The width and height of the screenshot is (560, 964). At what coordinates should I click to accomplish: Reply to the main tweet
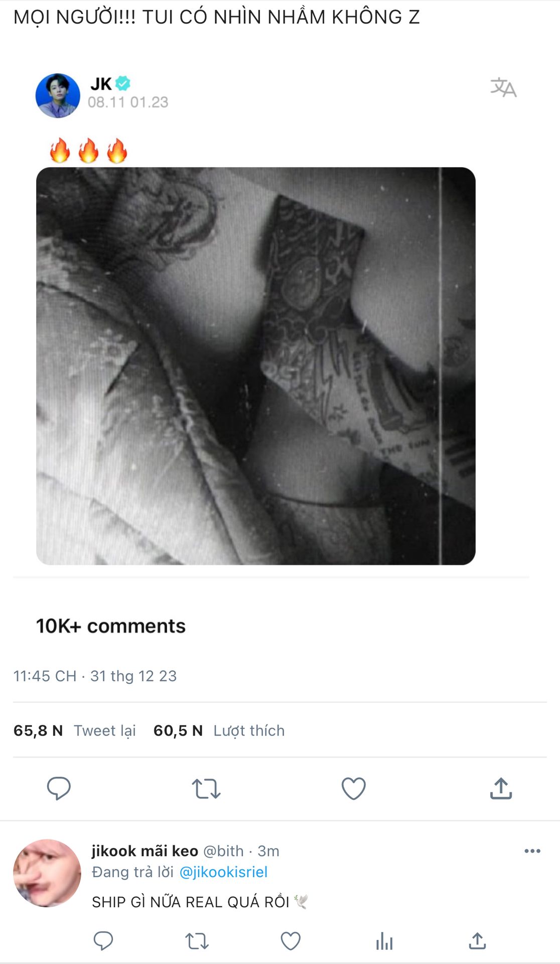59,788
